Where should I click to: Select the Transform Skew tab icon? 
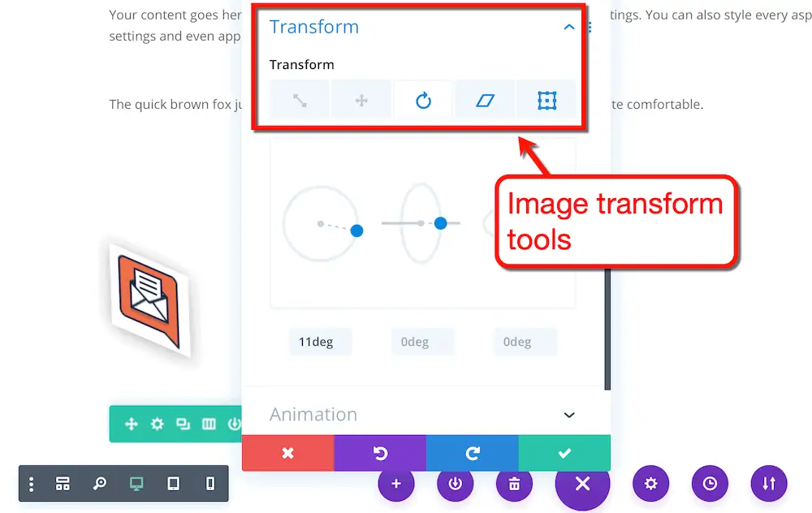(485, 101)
